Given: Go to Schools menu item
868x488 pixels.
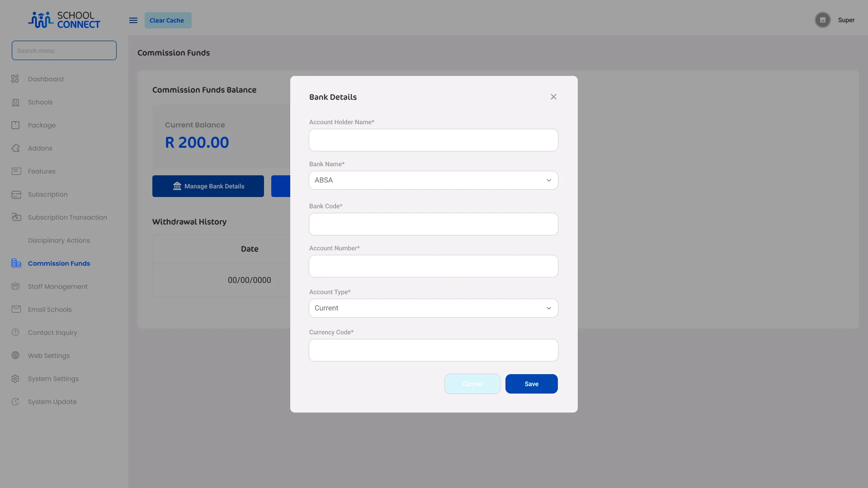Looking at the screenshot, I should coord(40,102).
